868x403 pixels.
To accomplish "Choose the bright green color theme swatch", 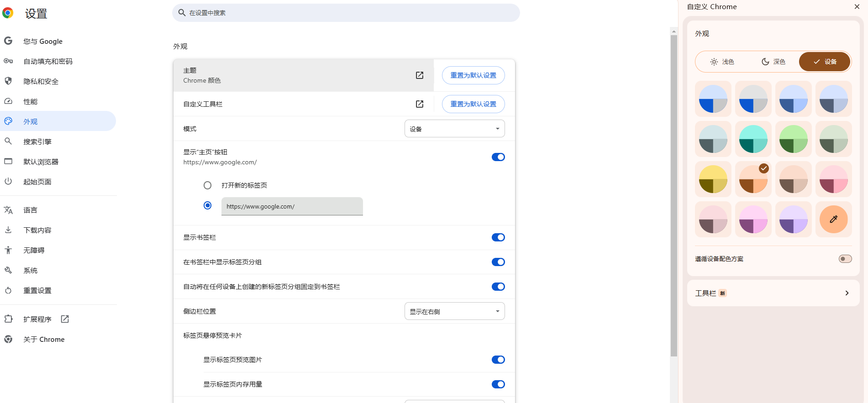I will coord(794,139).
